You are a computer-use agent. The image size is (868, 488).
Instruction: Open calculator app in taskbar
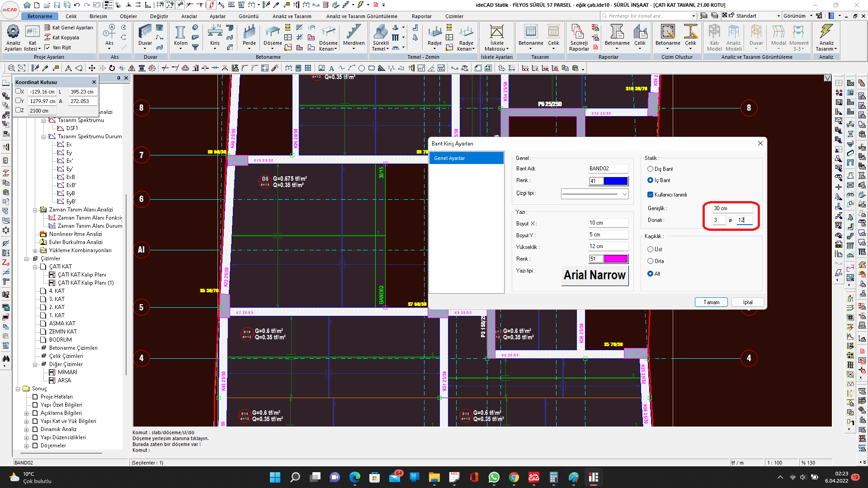[553, 477]
